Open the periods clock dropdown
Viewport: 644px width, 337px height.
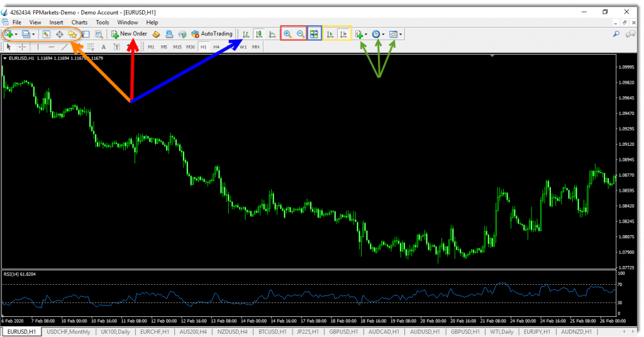tap(377, 35)
